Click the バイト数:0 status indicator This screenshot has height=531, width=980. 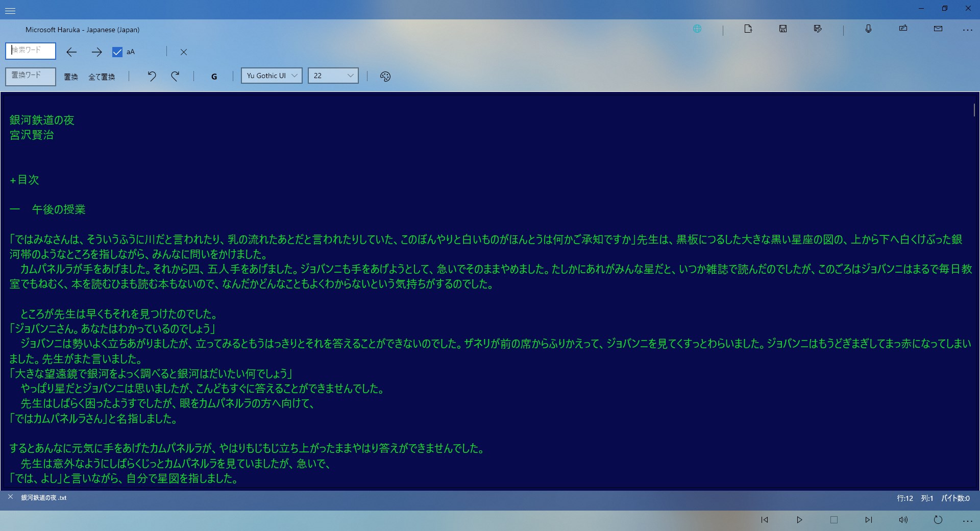[x=955, y=498]
